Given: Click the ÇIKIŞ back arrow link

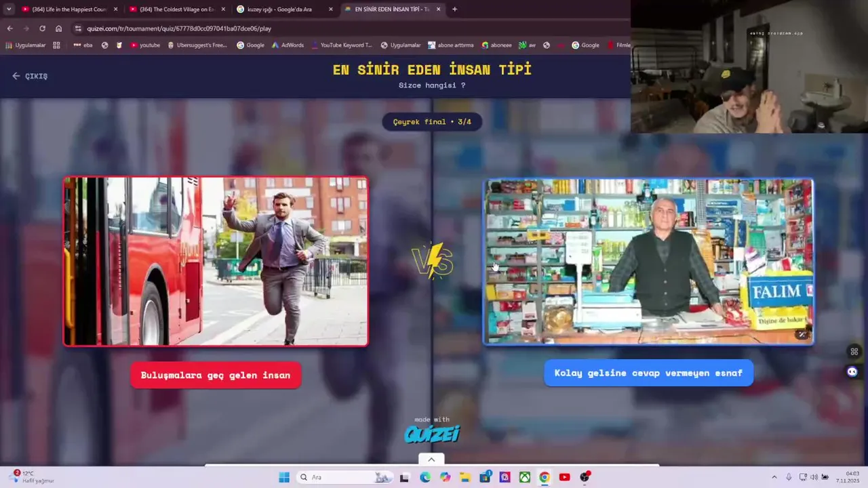Looking at the screenshot, I should [30, 76].
